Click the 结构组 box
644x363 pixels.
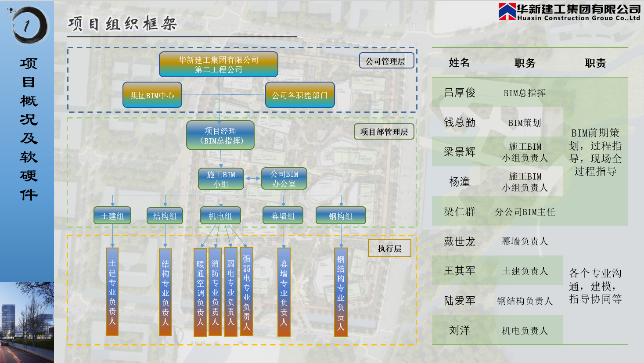point(165,216)
